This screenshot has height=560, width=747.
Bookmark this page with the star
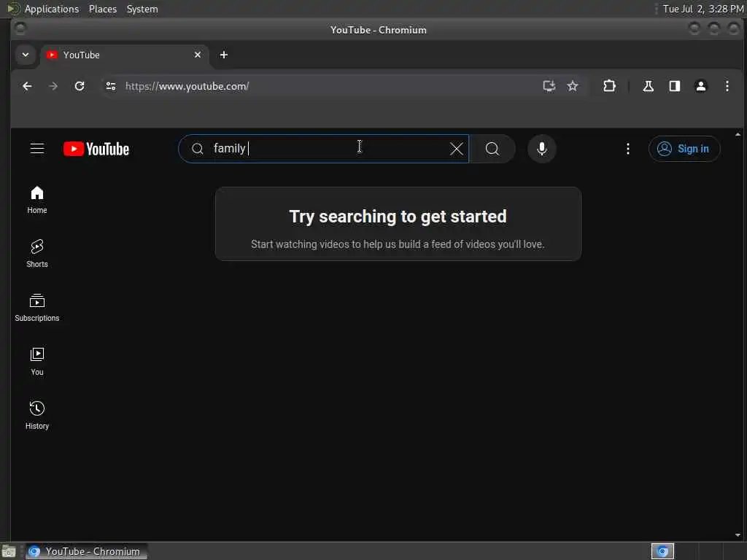(572, 86)
